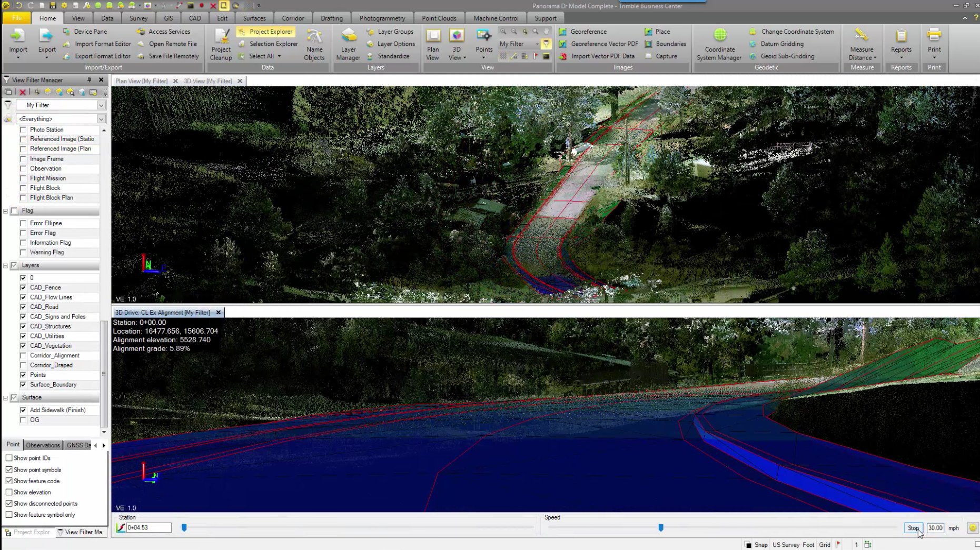Click the speed value field showing 30.00
The width and height of the screenshot is (980, 550).
[935, 527]
